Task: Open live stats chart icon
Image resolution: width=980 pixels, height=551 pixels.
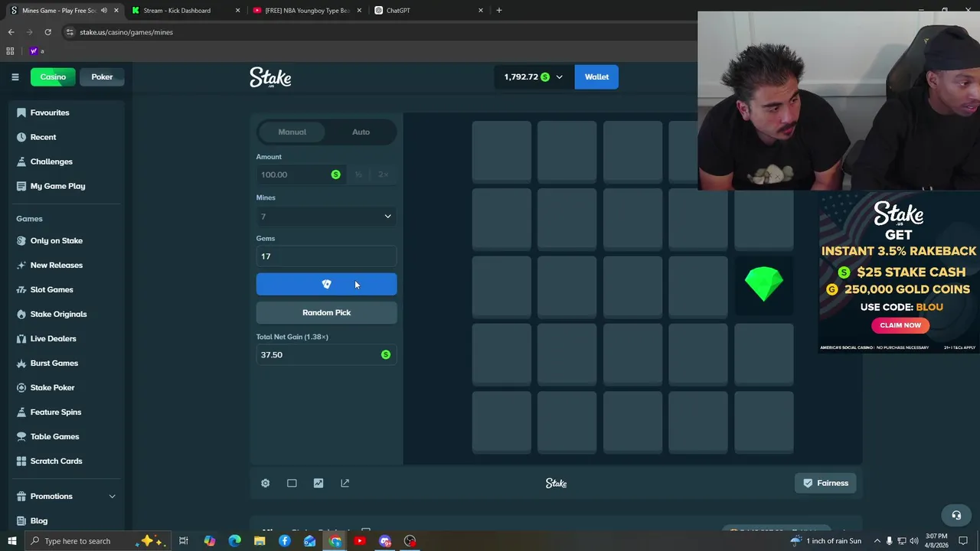Action: tap(318, 483)
